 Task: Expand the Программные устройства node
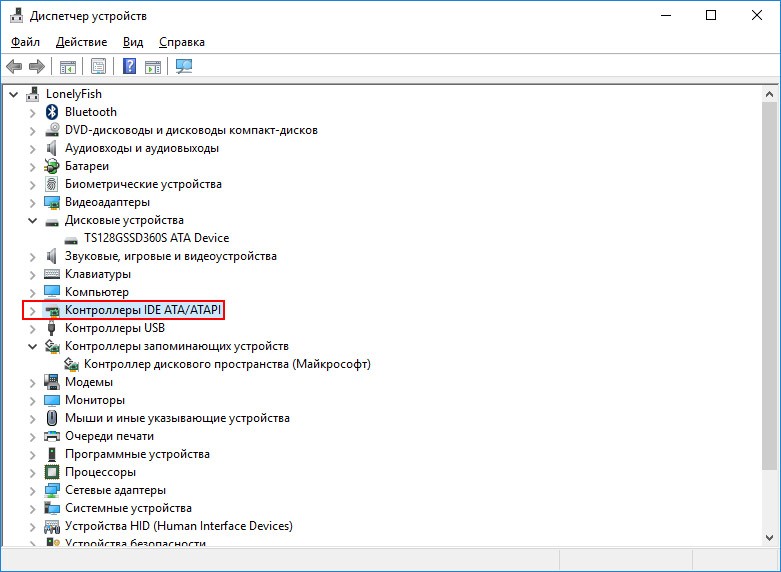pos(32,454)
